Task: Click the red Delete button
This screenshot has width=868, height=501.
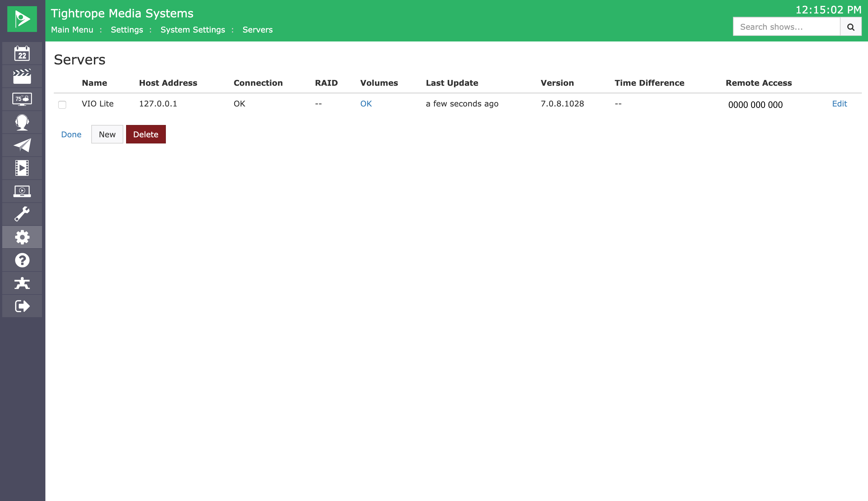Action: tap(146, 134)
